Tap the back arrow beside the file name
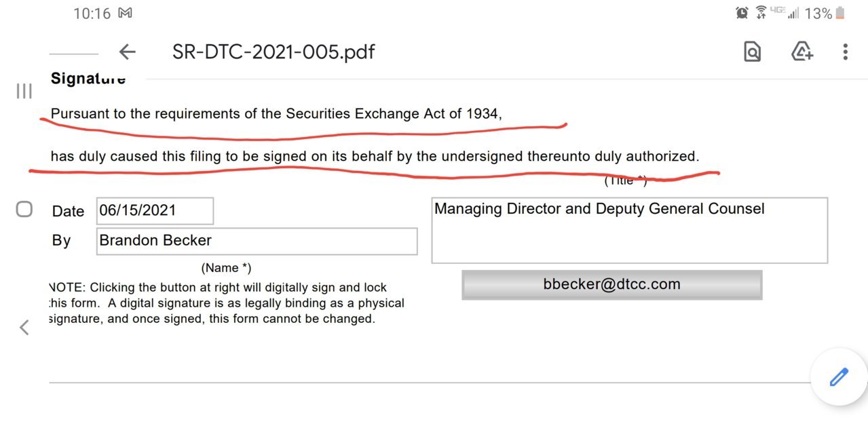868x422 pixels. pyautogui.click(x=127, y=52)
